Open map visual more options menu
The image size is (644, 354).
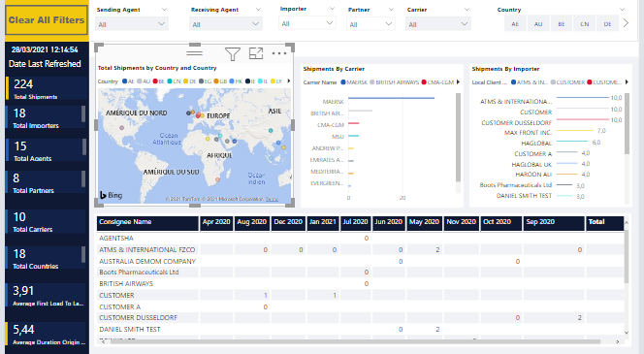pos(279,53)
